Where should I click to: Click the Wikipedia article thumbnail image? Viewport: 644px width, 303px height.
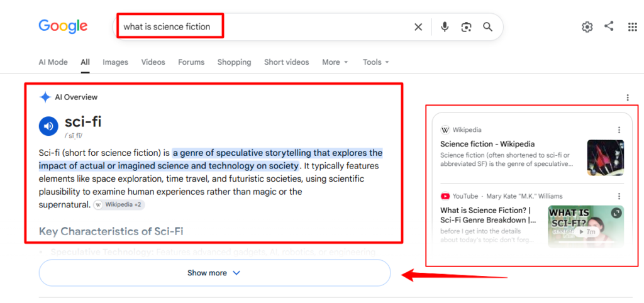tap(606, 158)
